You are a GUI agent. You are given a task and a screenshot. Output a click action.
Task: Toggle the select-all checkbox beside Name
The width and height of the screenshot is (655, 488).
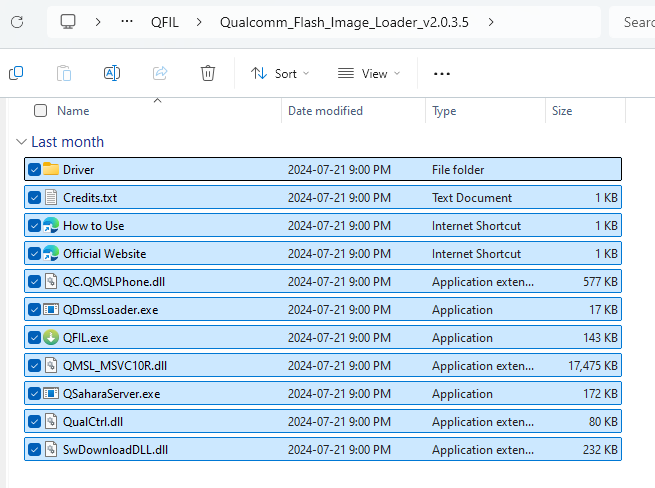click(x=41, y=111)
